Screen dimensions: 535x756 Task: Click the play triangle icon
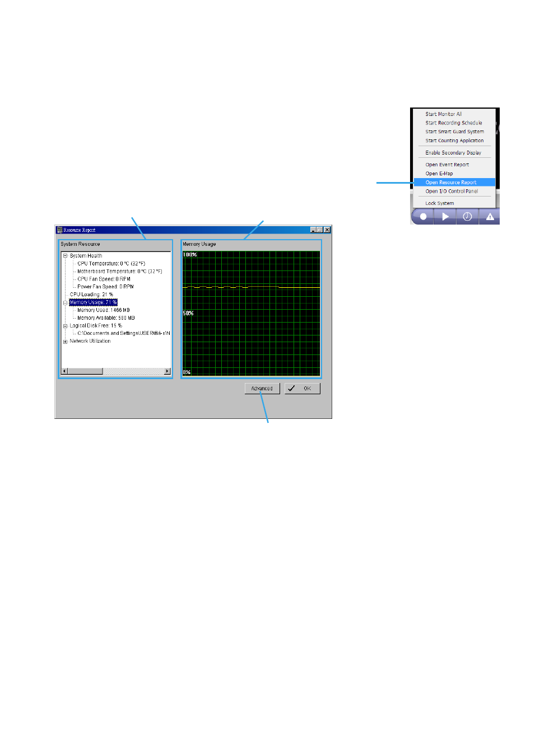pyautogui.click(x=445, y=216)
